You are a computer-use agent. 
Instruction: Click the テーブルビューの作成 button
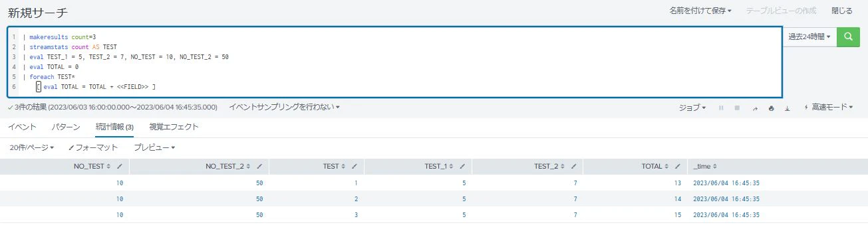[x=782, y=11]
